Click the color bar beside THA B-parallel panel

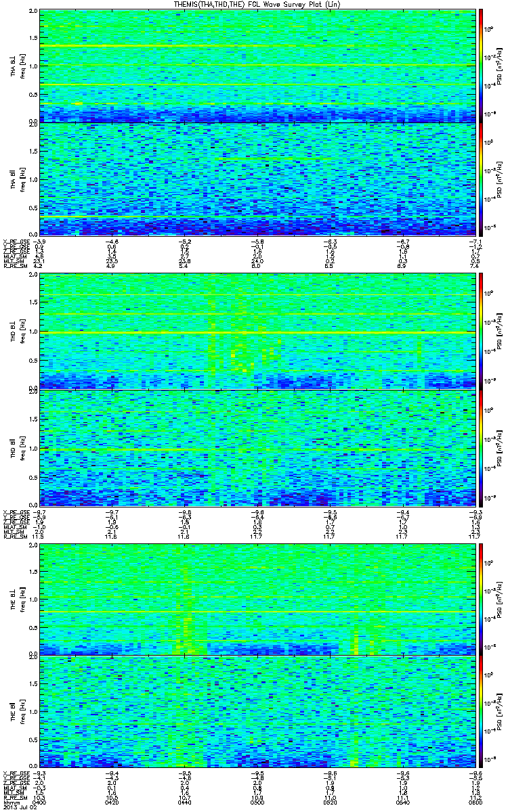pyautogui.click(x=482, y=179)
